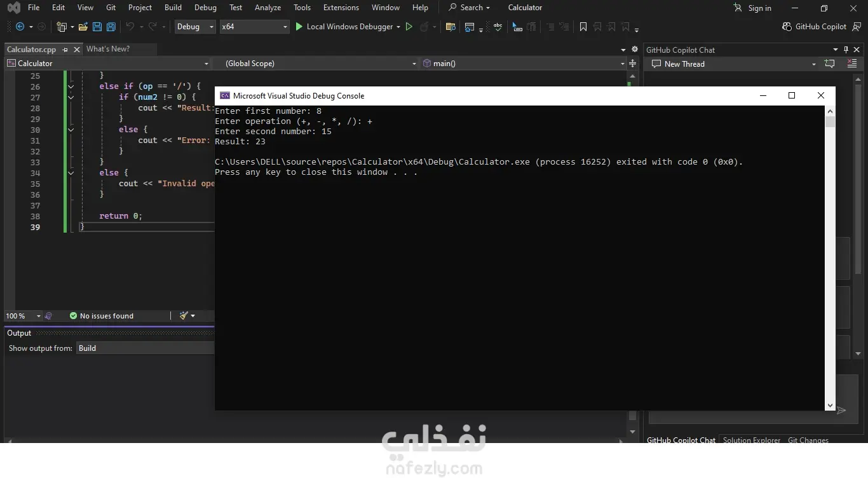The image size is (868, 478).
Task: Click the Send Feedback icon beside GitHub Copilot
Action: (857, 27)
